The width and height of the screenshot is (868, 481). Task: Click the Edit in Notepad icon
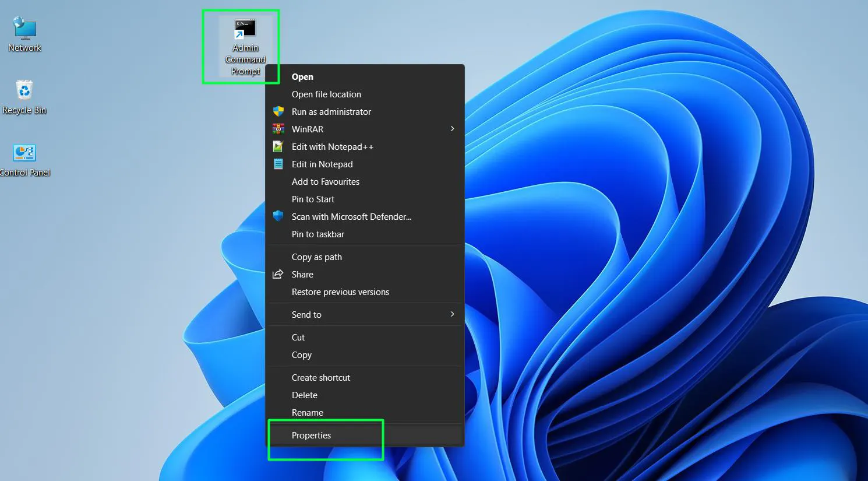pos(278,164)
